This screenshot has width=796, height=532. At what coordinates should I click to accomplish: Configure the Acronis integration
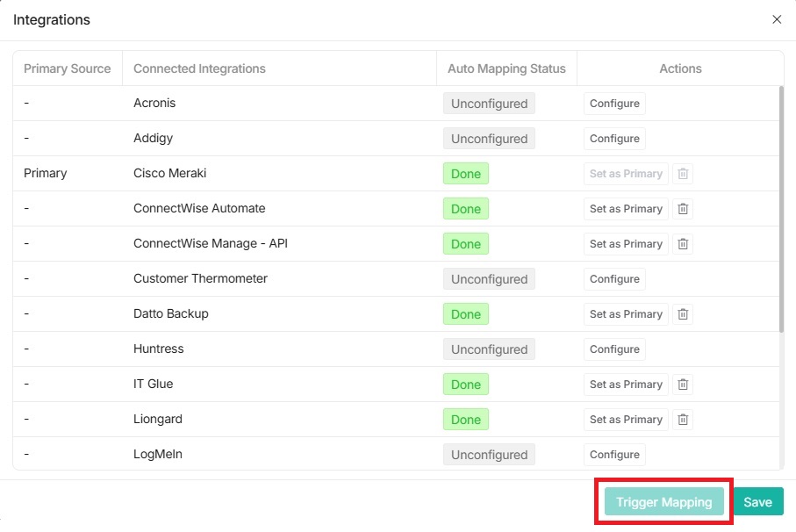tap(613, 103)
